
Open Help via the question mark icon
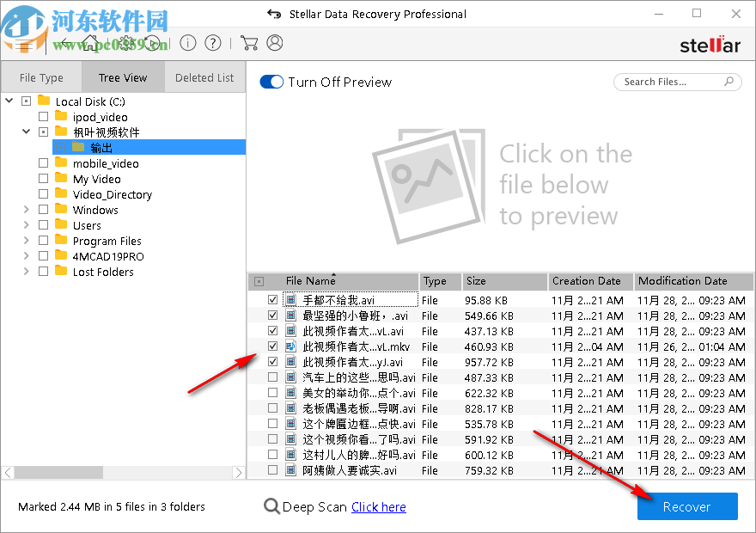click(214, 43)
